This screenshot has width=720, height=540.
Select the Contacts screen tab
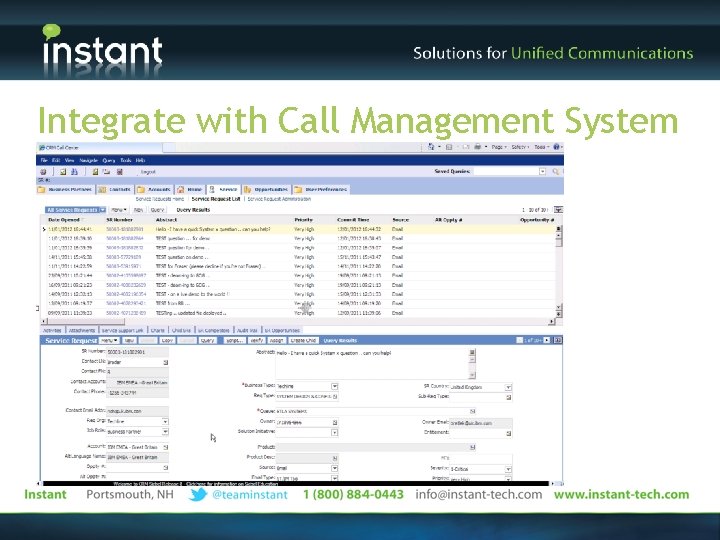click(115, 189)
